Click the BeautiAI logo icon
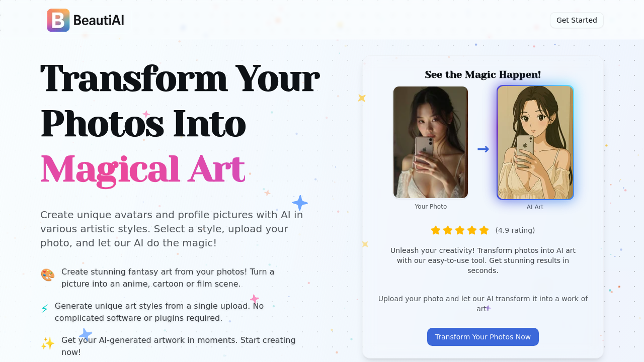 [x=58, y=20]
